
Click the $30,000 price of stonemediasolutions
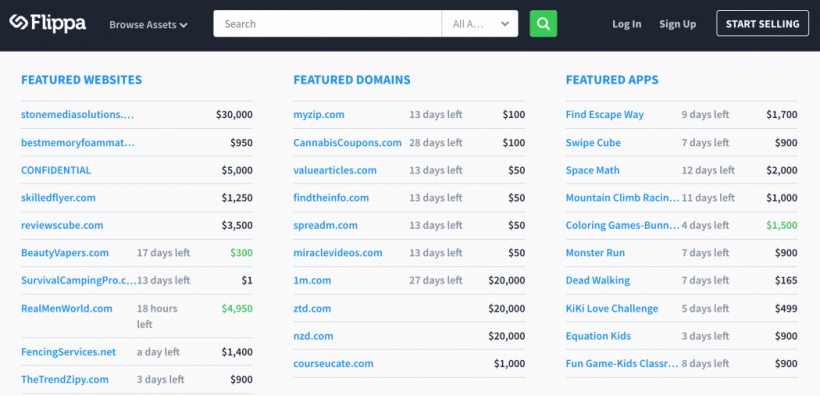coord(234,115)
